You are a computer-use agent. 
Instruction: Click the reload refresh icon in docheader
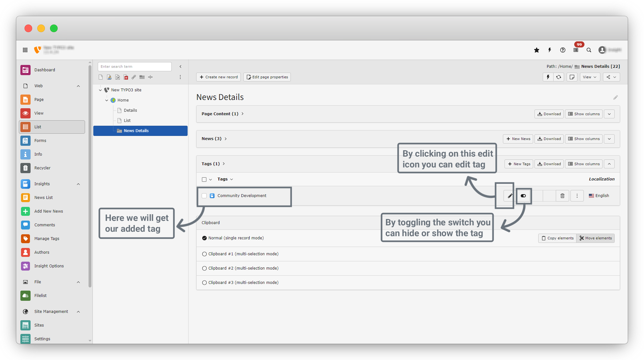click(x=559, y=77)
